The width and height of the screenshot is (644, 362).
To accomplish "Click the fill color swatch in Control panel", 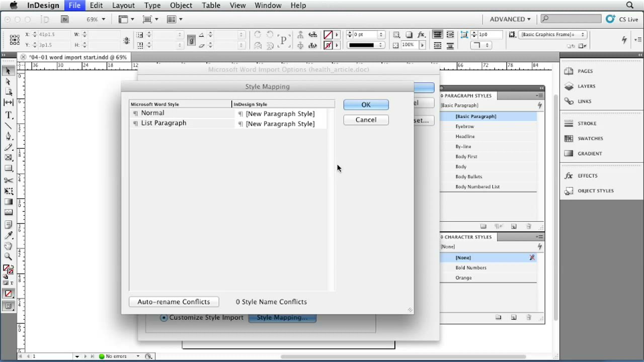I will pyautogui.click(x=328, y=35).
